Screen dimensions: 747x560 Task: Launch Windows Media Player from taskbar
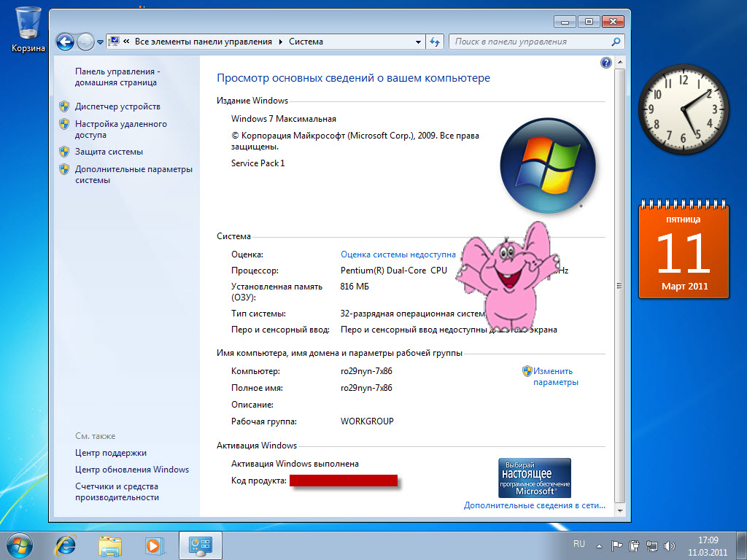(x=153, y=545)
